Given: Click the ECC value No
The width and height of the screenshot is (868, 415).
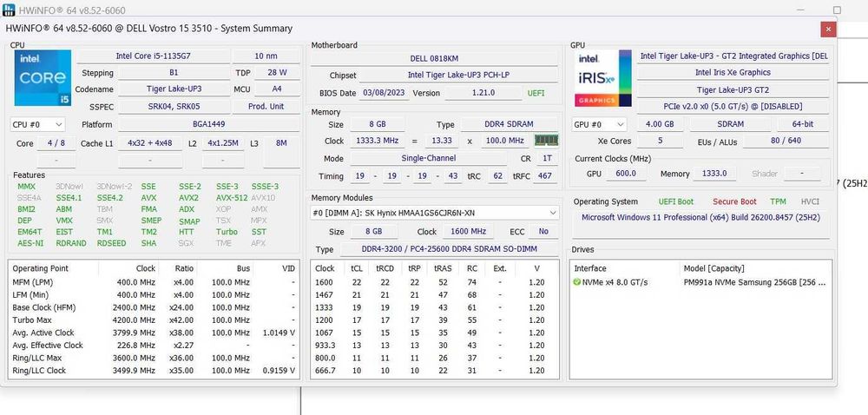Looking at the screenshot, I should point(543,231).
